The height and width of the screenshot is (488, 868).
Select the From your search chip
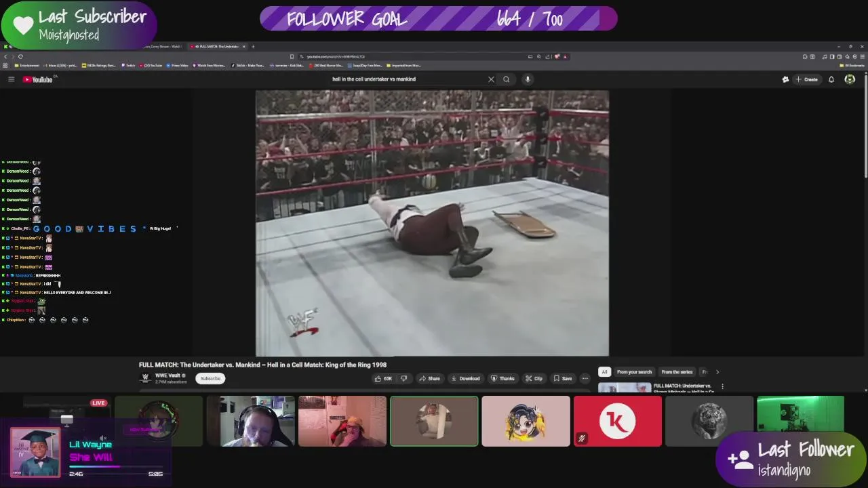click(x=634, y=371)
